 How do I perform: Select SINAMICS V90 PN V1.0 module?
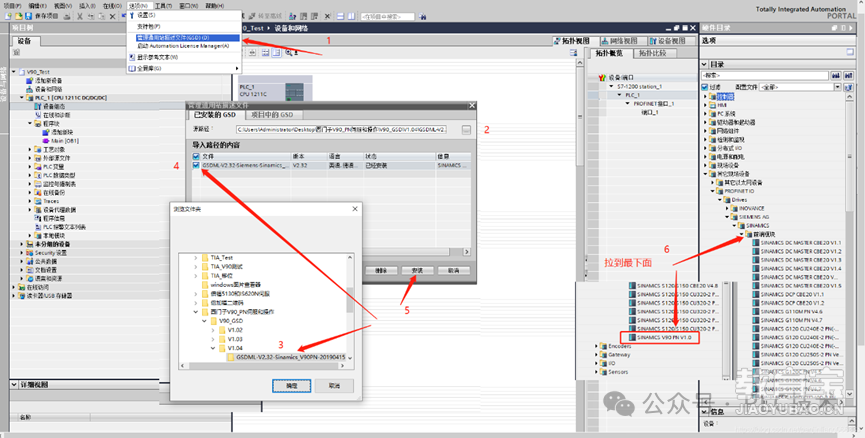click(x=663, y=338)
